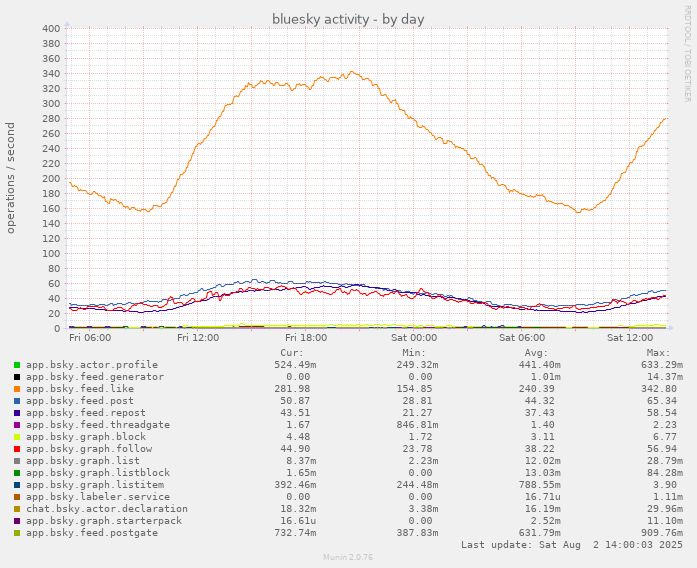Click the 'Max:' column header

click(658, 353)
